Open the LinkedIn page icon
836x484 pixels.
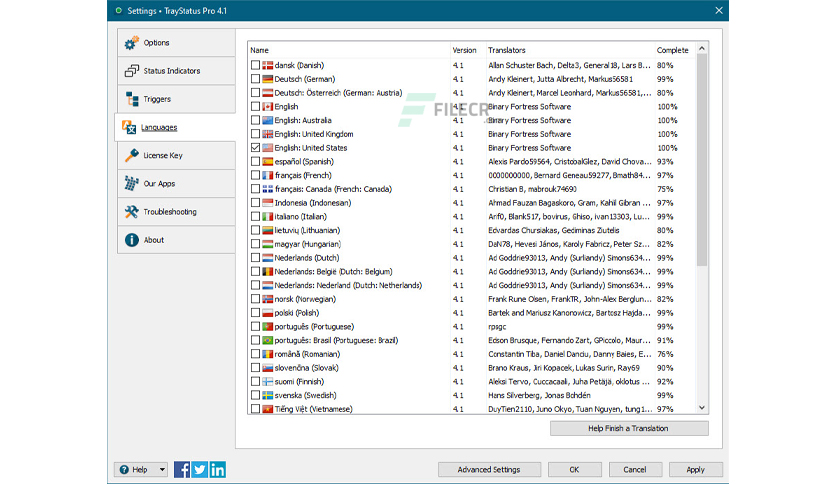218,470
